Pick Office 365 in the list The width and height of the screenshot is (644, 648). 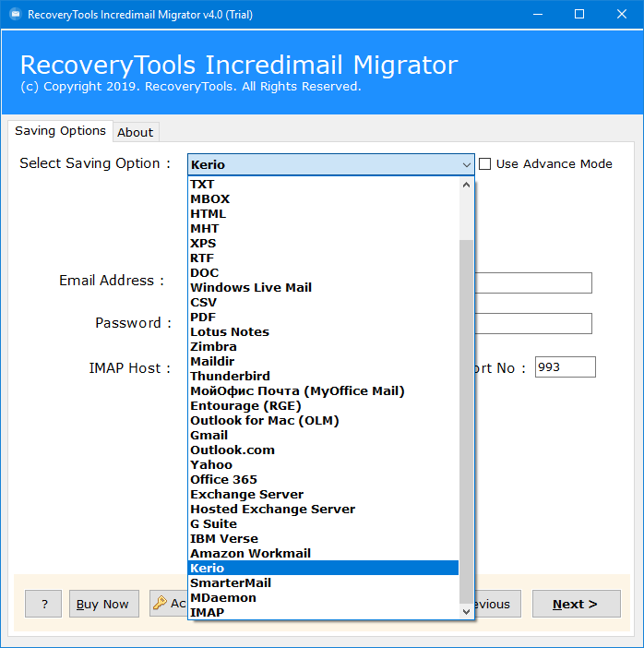324,480
